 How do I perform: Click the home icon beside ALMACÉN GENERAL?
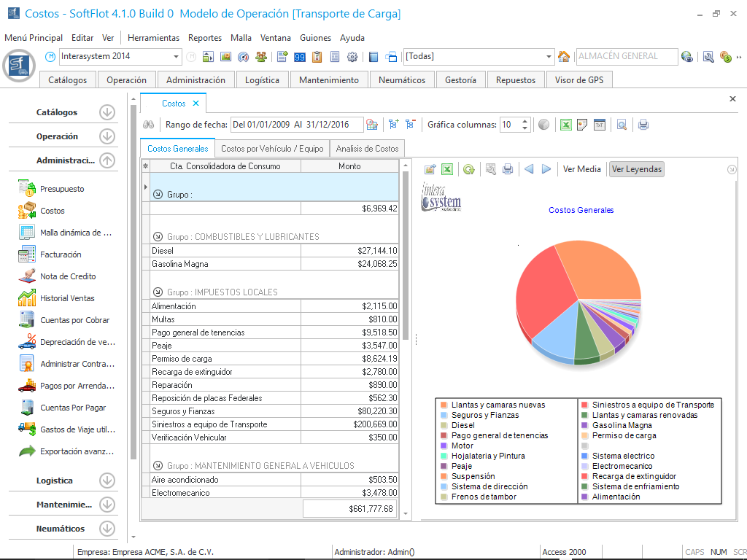click(x=564, y=57)
